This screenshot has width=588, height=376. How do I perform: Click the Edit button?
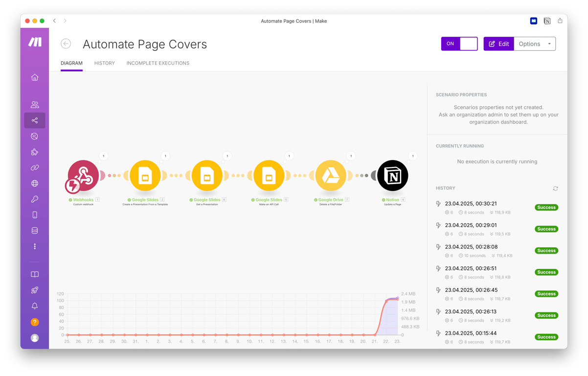pyautogui.click(x=499, y=44)
